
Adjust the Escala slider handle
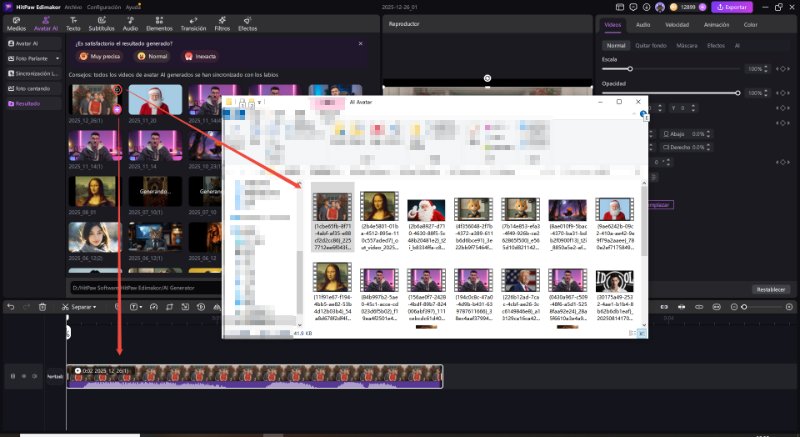tap(630, 68)
